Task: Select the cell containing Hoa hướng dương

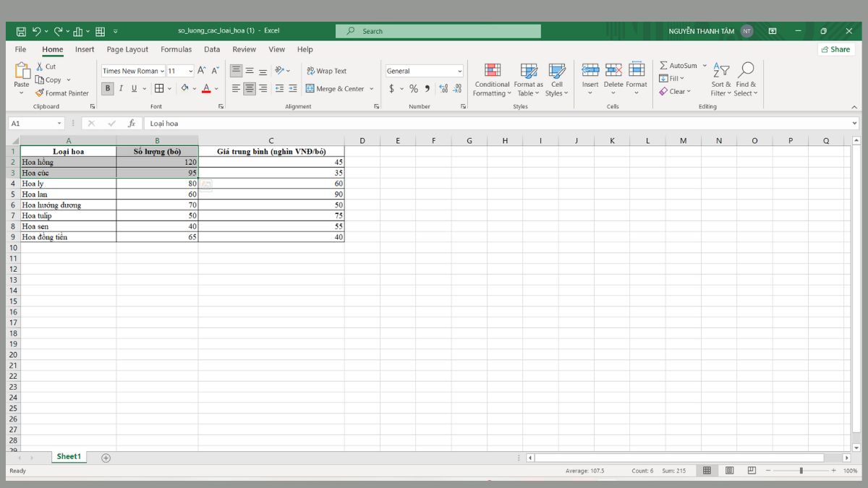Action: point(68,205)
